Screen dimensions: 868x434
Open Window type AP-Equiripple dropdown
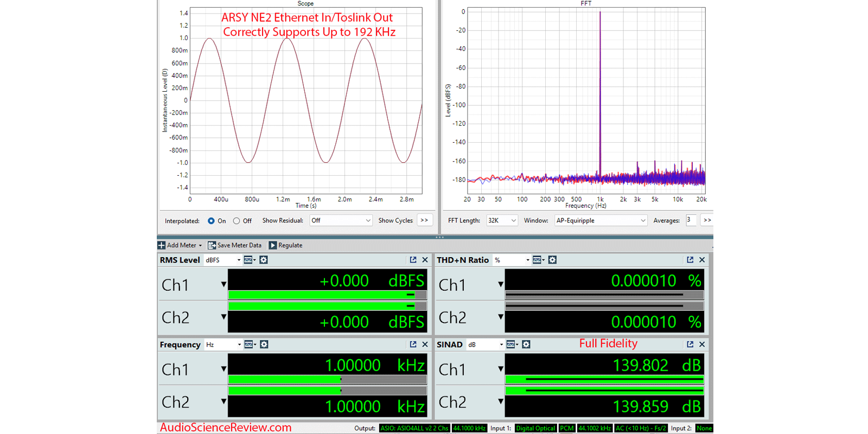pos(601,220)
